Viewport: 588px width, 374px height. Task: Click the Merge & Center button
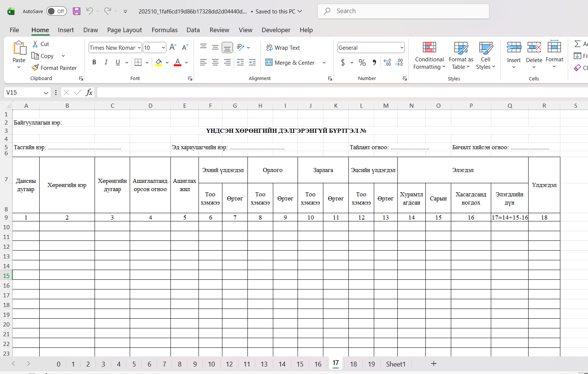(x=290, y=62)
